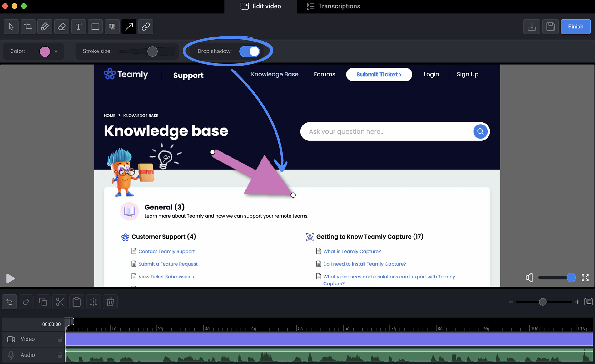595x364 pixels.
Task: Click the Forums nav item
Action: (324, 74)
